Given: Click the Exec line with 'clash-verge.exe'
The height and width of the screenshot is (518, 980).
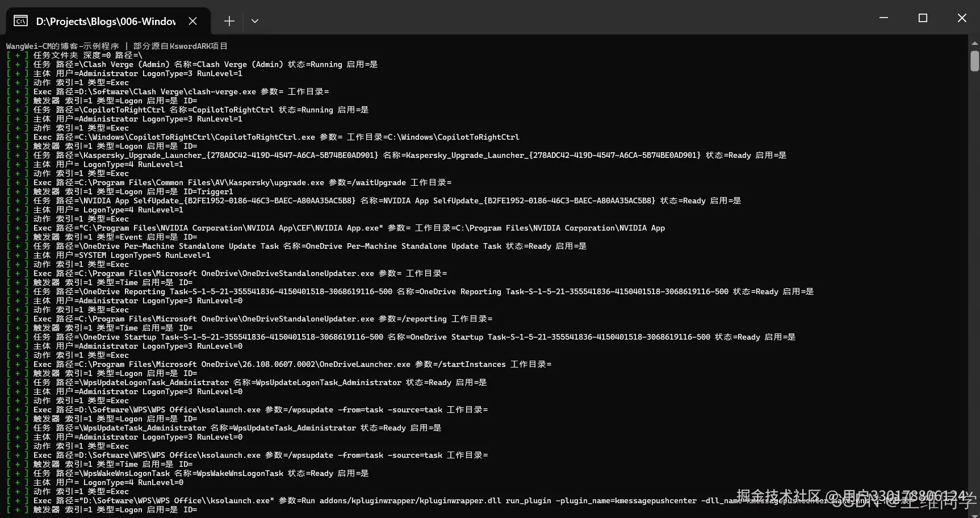Looking at the screenshot, I should pos(167,91).
